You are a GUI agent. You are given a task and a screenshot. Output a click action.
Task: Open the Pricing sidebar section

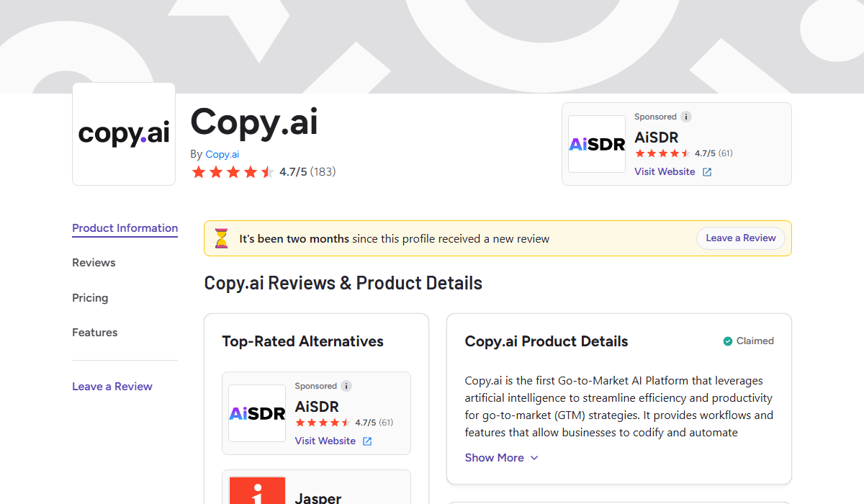pyautogui.click(x=90, y=298)
